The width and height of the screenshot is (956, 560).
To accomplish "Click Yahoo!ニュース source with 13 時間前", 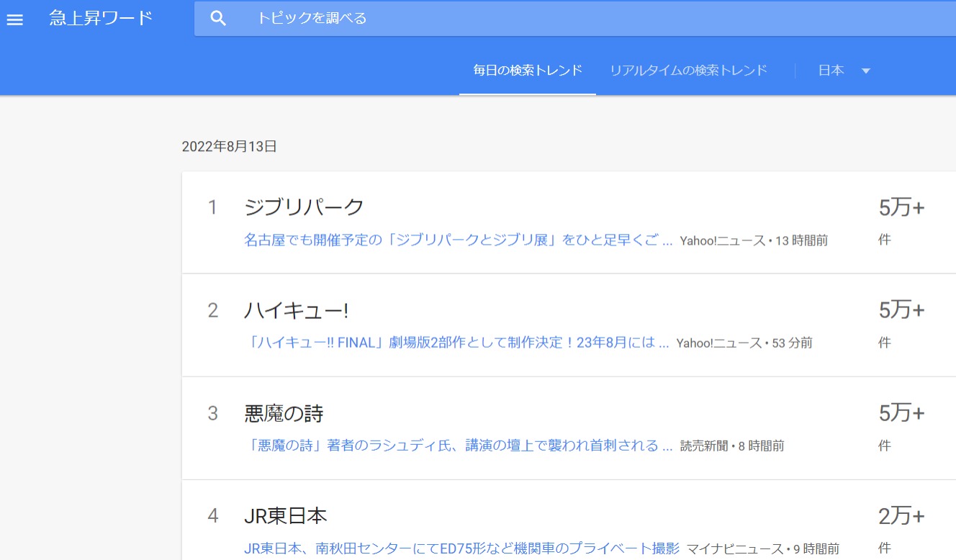I will (x=754, y=241).
